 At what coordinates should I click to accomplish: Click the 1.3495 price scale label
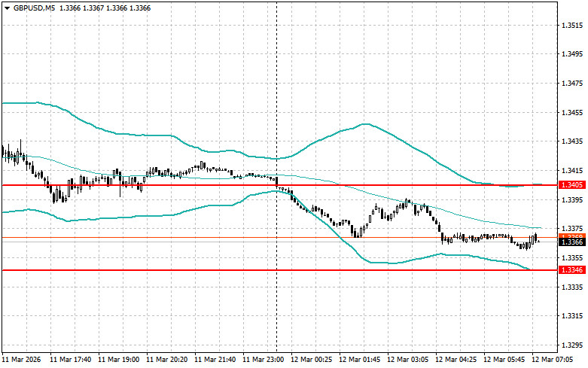(x=572, y=54)
